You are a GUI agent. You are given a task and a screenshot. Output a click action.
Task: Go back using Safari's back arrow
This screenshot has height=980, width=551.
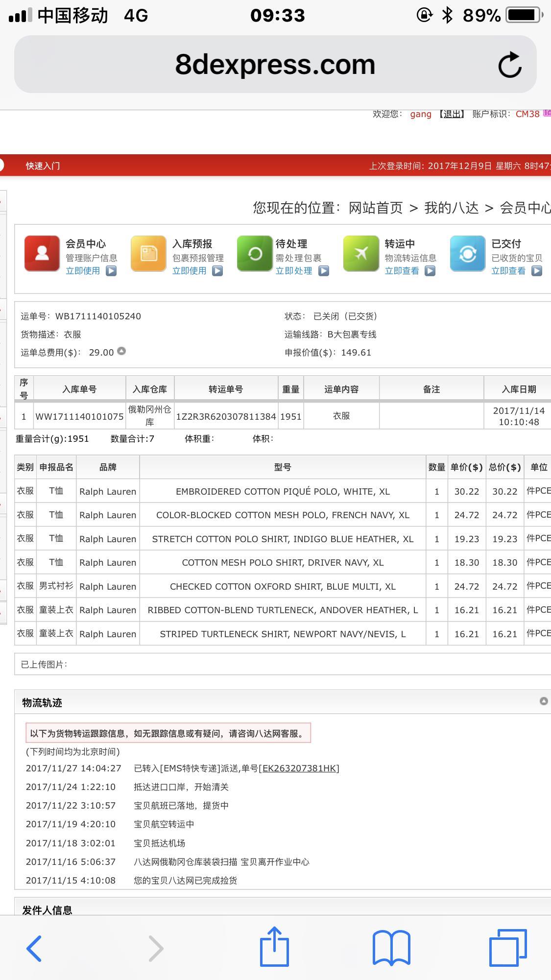(34, 948)
